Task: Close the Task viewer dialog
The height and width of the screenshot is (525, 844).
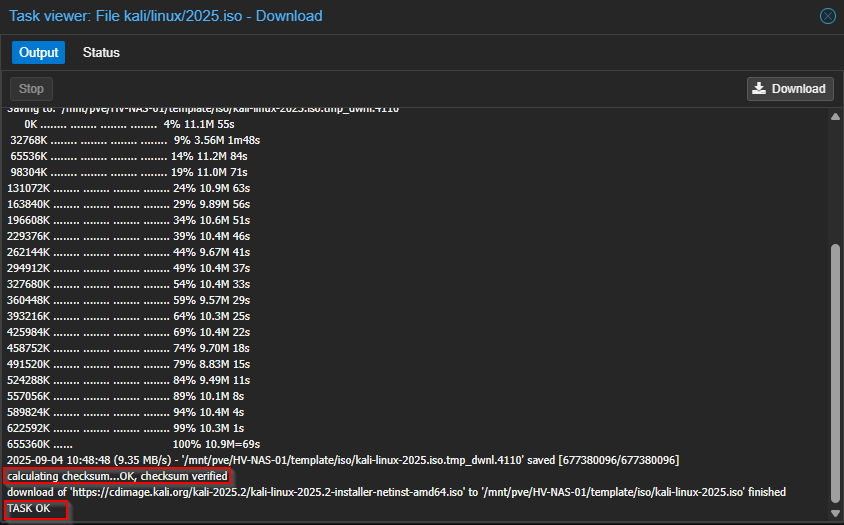Action: click(827, 16)
